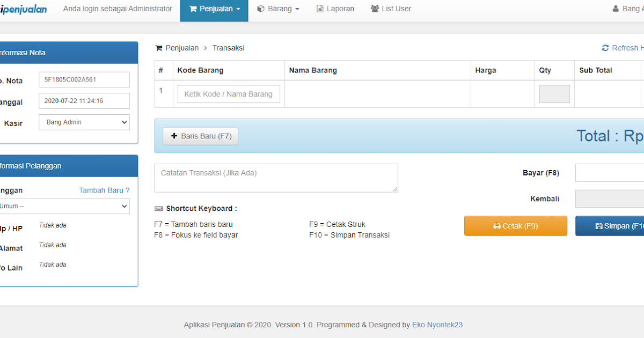Click the List User group icon
644x338 pixels.
coord(374,8)
